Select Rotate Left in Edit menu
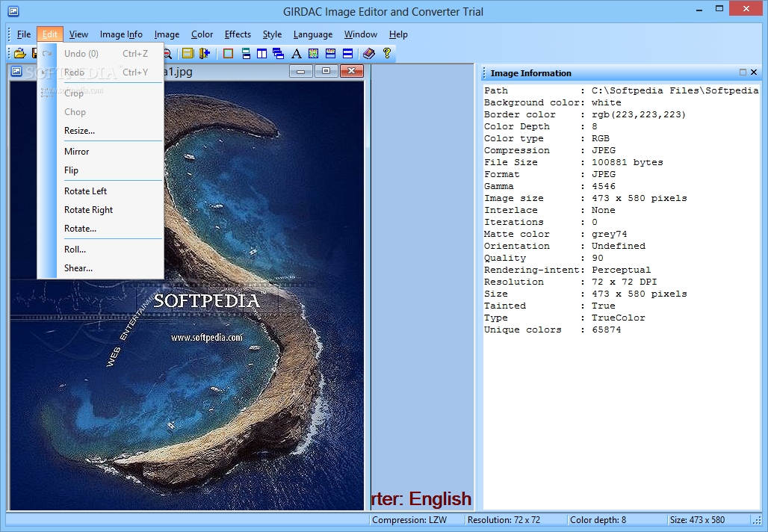768x532 pixels. [x=100, y=191]
